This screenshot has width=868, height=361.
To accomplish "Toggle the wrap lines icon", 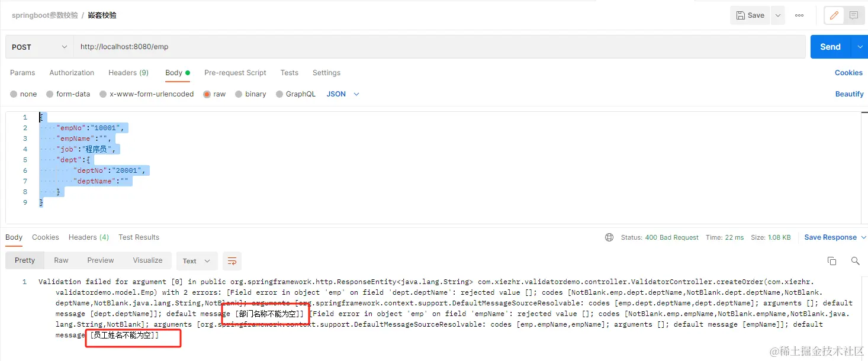I will pos(232,261).
